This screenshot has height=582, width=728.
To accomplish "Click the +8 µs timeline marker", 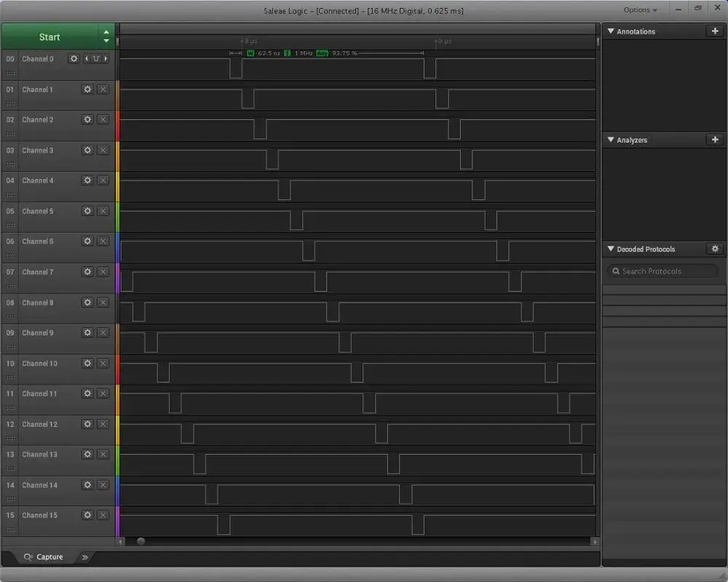I will pyautogui.click(x=249, y=41).
